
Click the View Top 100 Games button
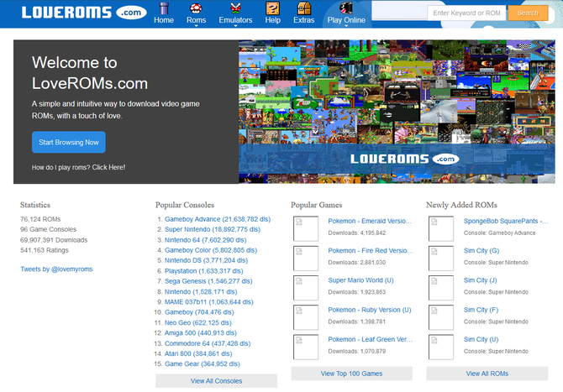coord(351,374)
